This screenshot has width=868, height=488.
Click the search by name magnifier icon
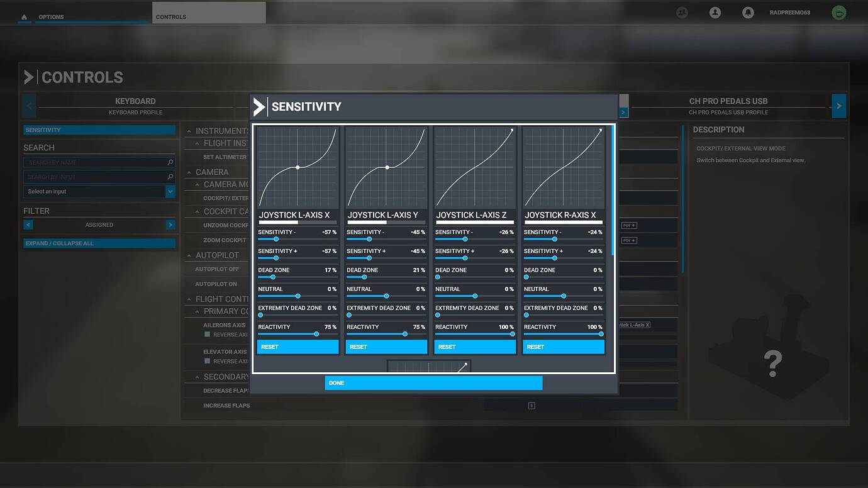click(x=170, y=162)
